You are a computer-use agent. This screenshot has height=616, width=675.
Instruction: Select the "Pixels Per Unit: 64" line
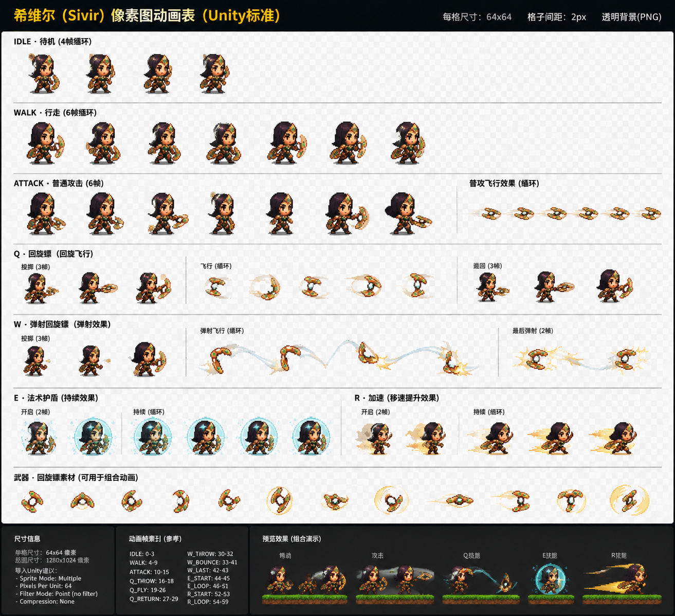pyautogui.click(x=43, y=586)
